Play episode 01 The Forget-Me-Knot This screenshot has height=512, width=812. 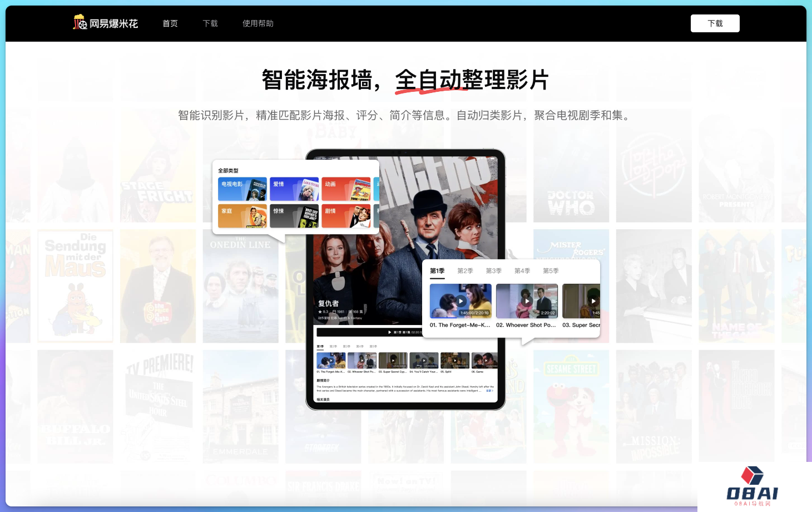coord(461,301)
